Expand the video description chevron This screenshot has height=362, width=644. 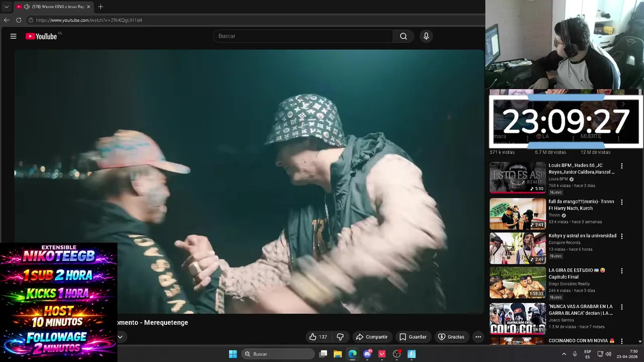(x=120, y=337)
